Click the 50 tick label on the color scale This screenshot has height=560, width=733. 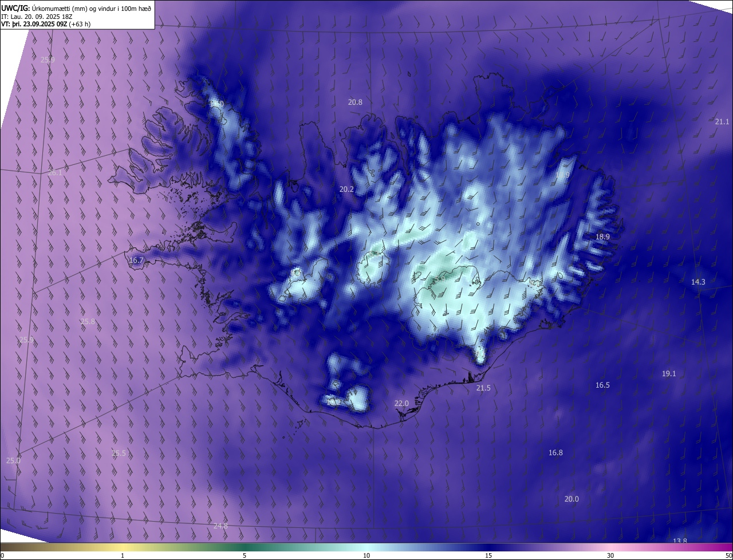[x=728, y=555]
